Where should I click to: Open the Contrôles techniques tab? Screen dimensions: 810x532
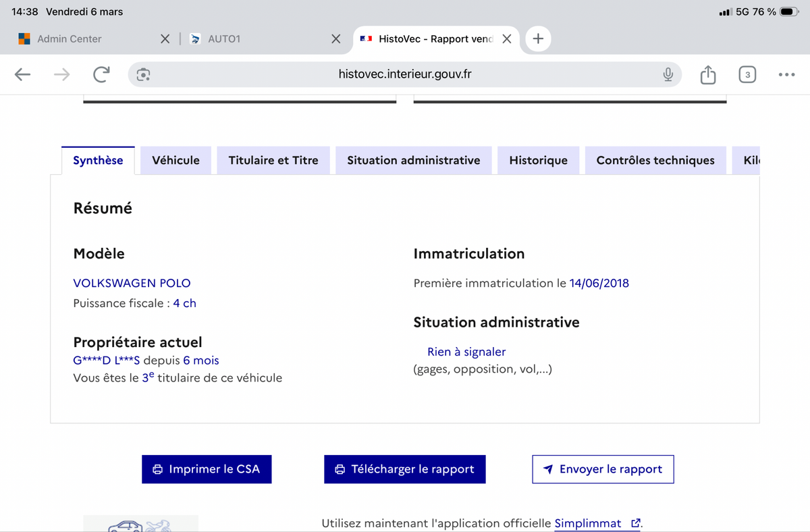[x=655, y=160]
